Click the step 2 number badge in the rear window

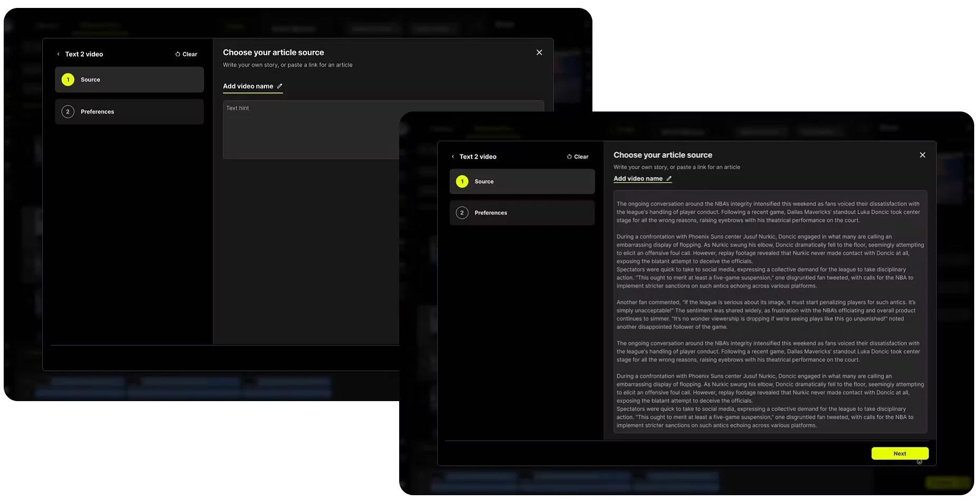pyautogui.click(x=68, y=112)
